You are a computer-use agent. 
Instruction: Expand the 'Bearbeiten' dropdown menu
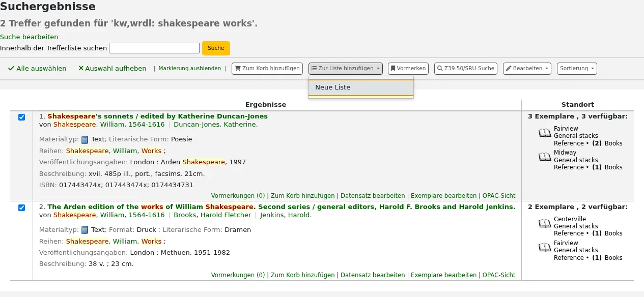[x=527, y=69]
